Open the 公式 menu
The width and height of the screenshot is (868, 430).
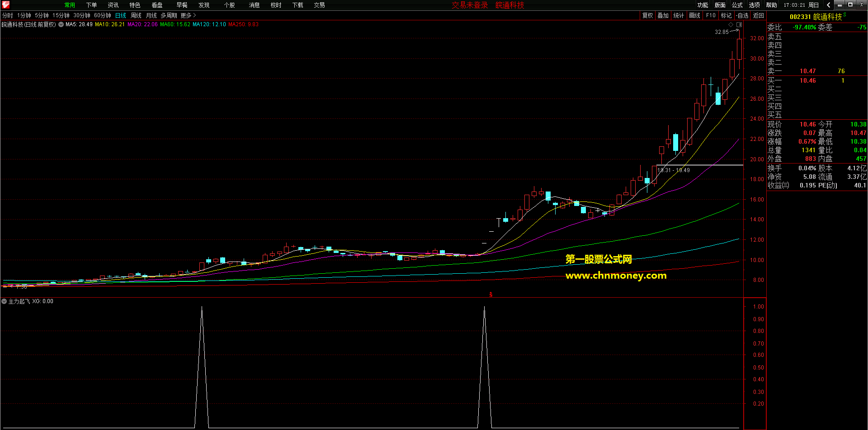(737, 5)
